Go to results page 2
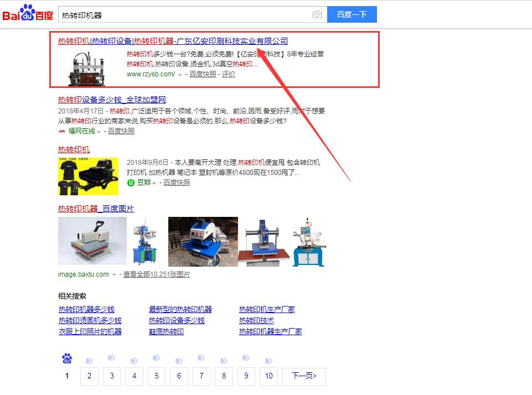532x395 pixels. click(89, 376)
